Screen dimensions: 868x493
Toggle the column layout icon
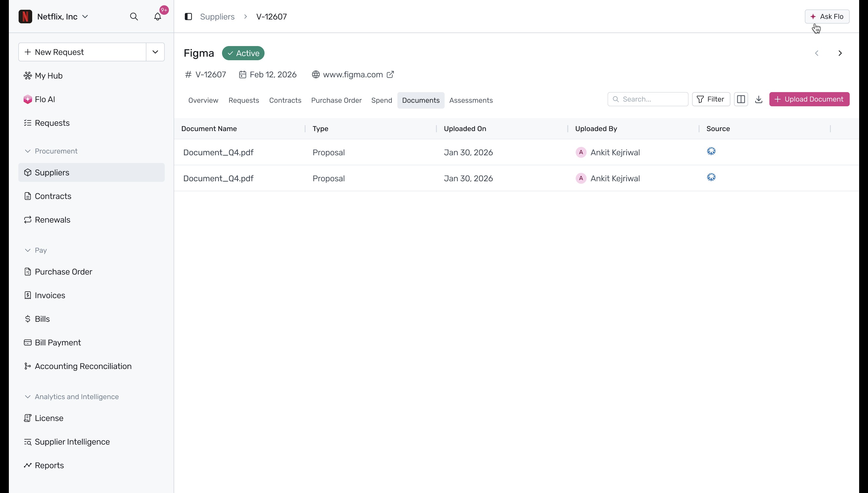click(741, 99)
